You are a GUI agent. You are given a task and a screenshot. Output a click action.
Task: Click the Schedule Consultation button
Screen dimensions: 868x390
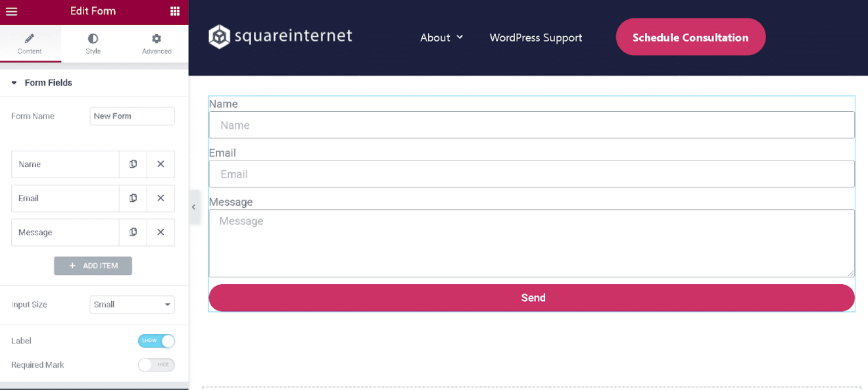pyautogui.click(x=690, y=37)
